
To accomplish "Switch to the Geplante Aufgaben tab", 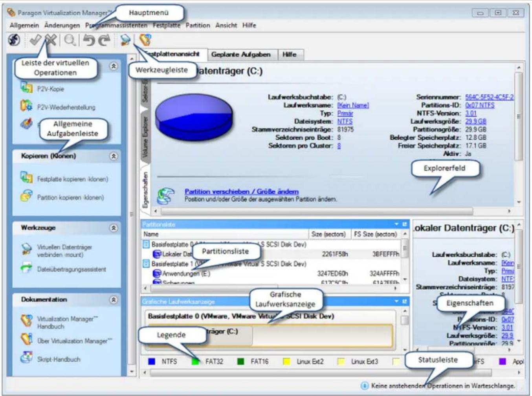I will click(x=241, y=55).
